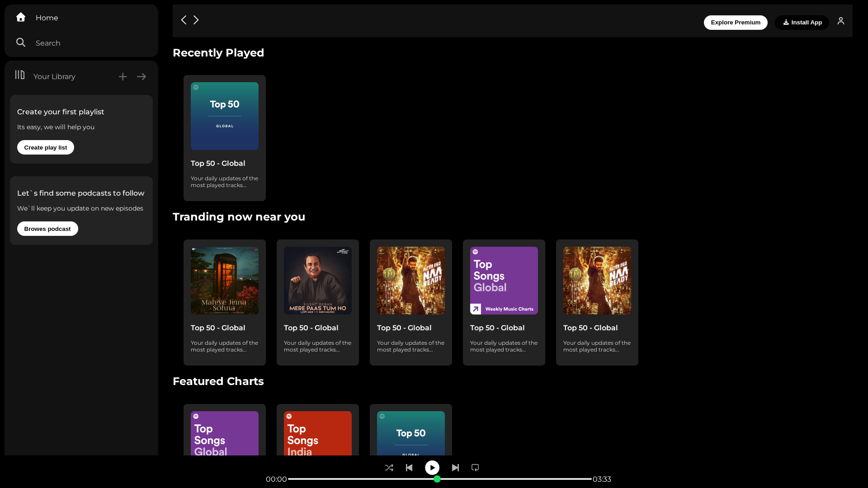
Task: Click Top 50 - Global title under Recently Played
Action: (x=218, y=163)
